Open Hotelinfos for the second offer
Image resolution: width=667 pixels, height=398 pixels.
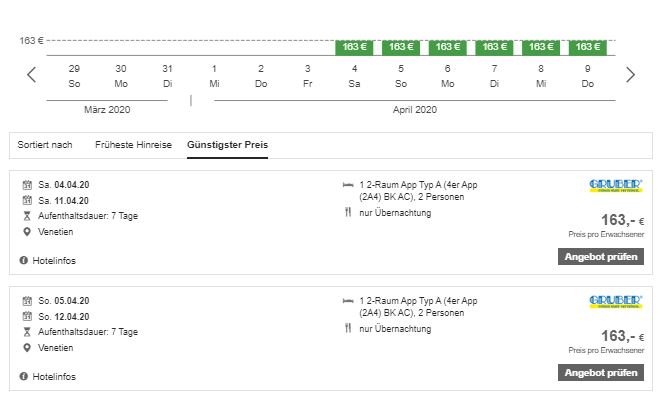pyautogui.click(x=54, y=377)
